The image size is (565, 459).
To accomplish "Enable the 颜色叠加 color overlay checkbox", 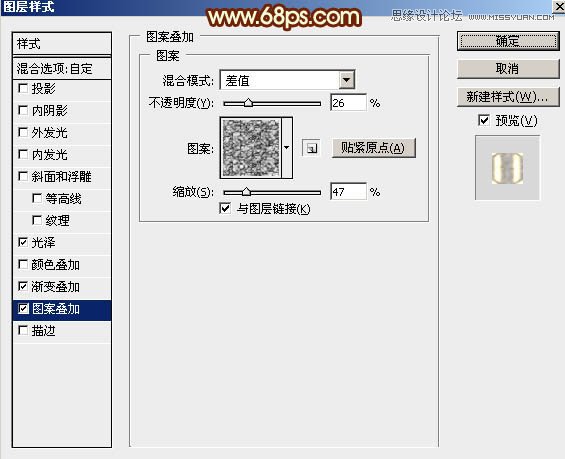I will [23, 264].
